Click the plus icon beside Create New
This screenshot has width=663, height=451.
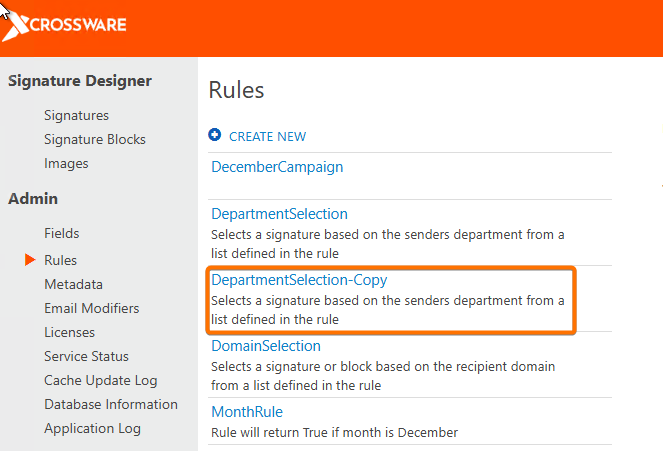point(215,136)
